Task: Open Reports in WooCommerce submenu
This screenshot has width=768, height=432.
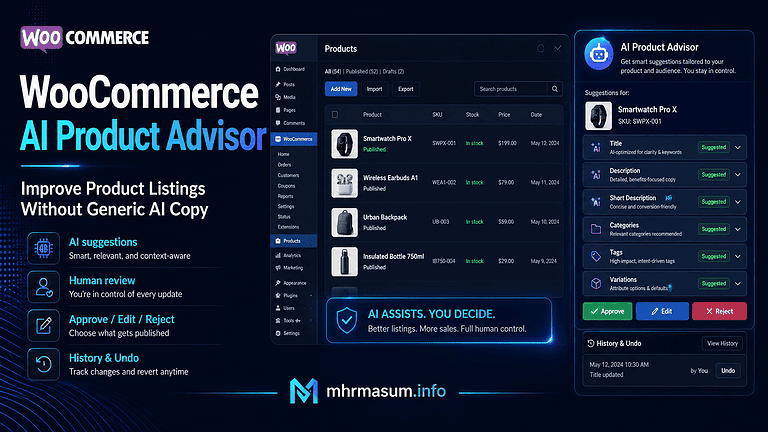Action: [285, 196]
